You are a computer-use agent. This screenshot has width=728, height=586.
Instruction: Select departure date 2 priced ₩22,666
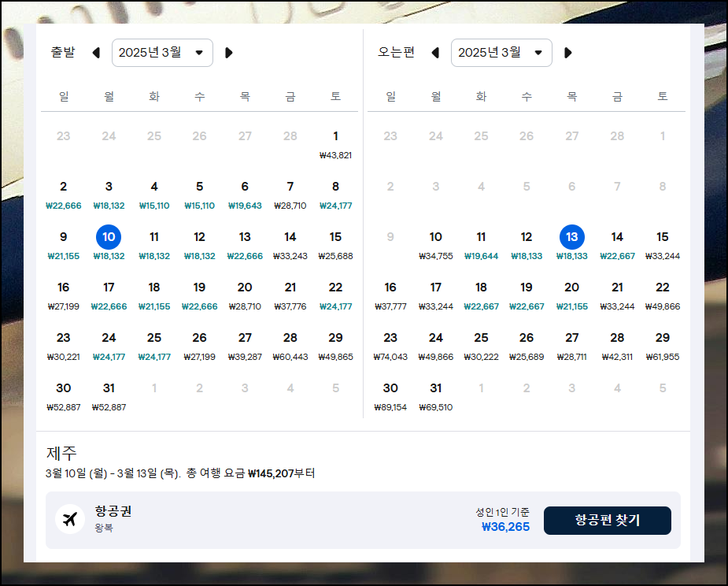click(x=64, y=195)
